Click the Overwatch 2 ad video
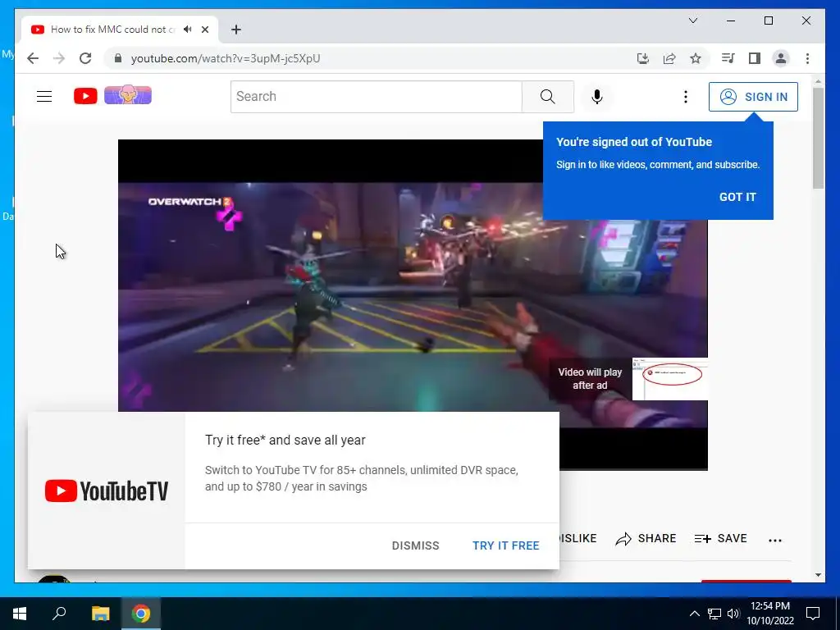 pyautogui.click(x=413, y=305)
